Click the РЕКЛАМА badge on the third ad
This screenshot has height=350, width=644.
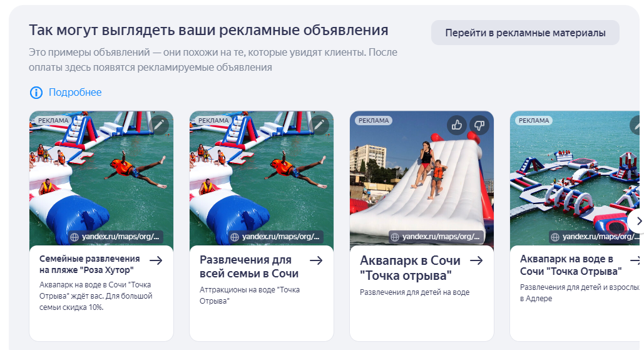click(x=374, y=120)
